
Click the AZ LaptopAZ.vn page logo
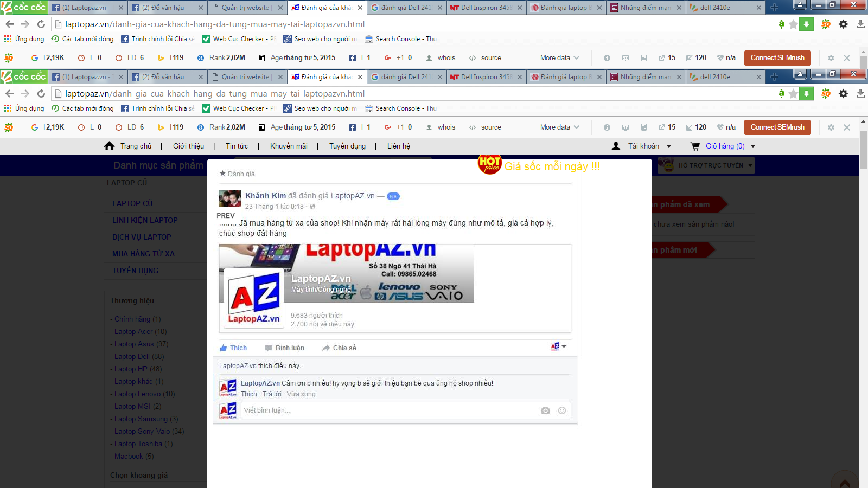pyautogui.click(x=254, y=298)
